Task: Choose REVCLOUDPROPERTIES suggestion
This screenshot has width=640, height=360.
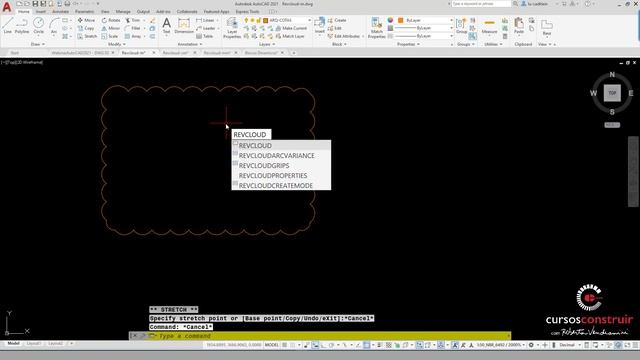Action: pos(281,176)
